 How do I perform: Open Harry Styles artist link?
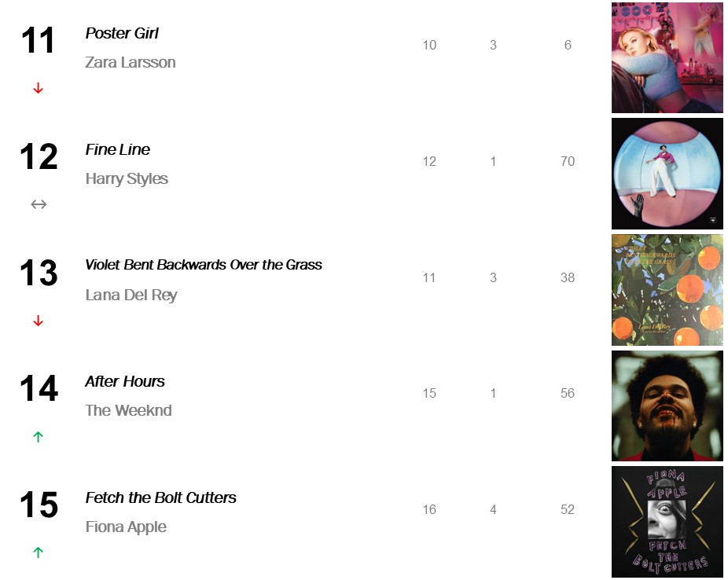coord(127,178)
